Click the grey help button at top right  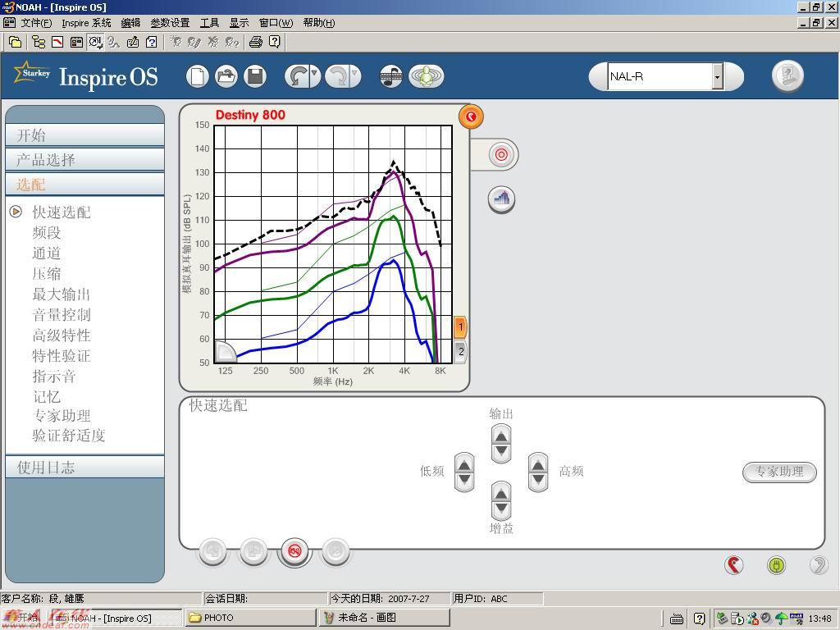coord(787,75)
